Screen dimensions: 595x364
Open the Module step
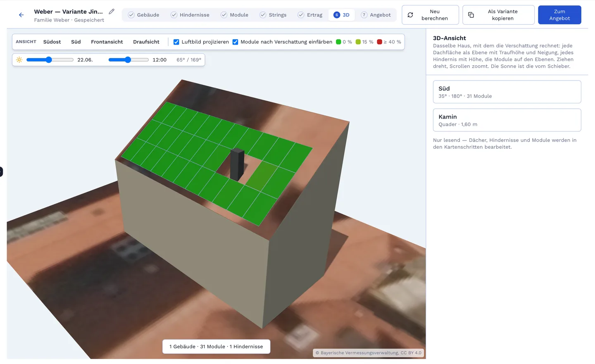pos(234,15)
